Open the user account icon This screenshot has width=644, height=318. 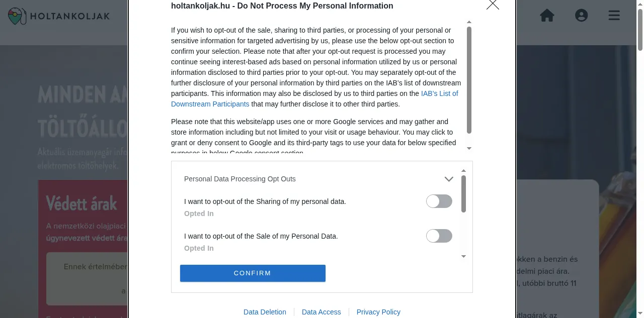pos(581,16)
